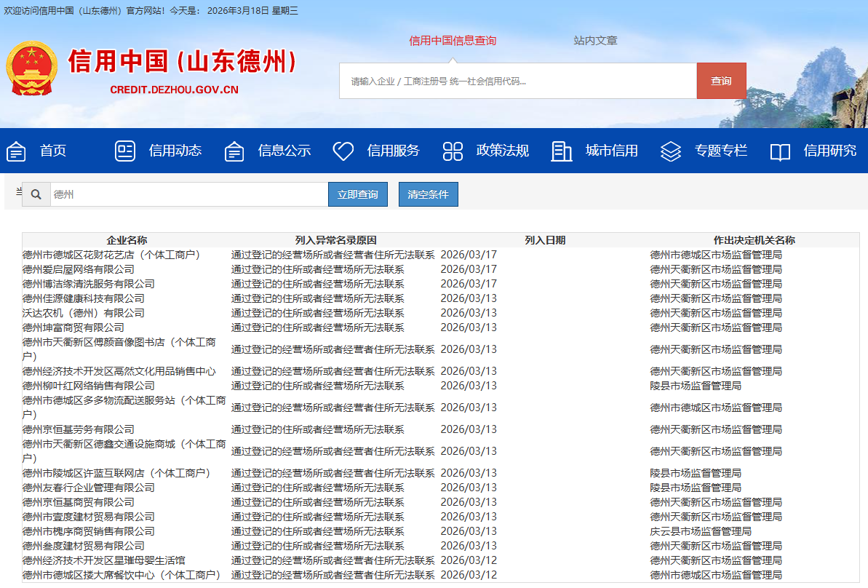This screenshot has width=868, height=588.
Task: Open 沃达农机（德州）有限公司 entry
Action: pyautogui.click(x=84, y=313)
